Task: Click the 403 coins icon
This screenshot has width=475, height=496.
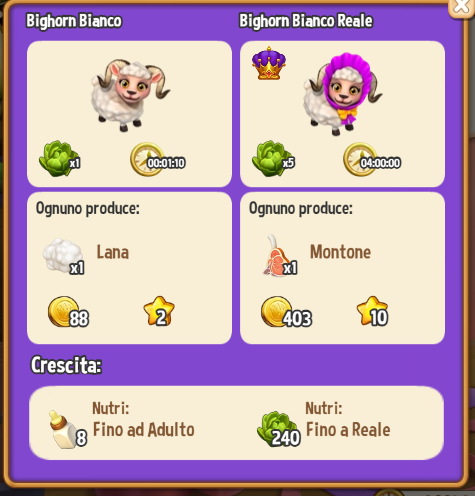Action: pyautogui.click(x=286, y=312)
